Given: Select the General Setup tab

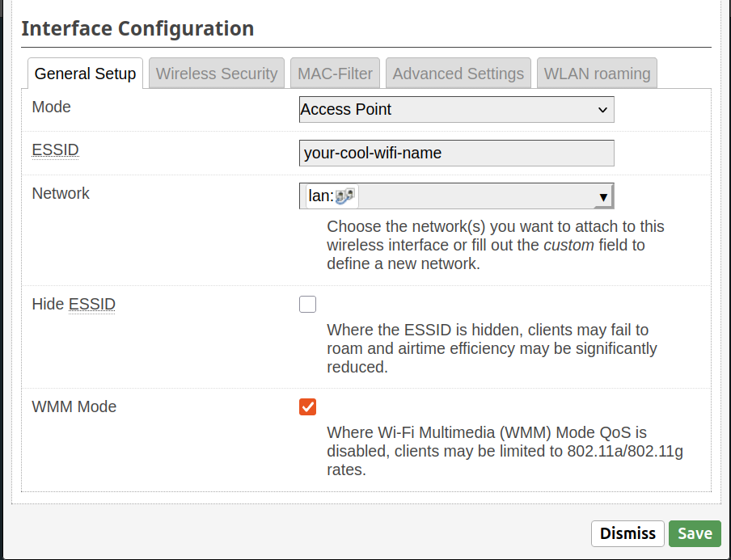Looking at the screenshot, I should pyautogui.click(x=84, y=74).
